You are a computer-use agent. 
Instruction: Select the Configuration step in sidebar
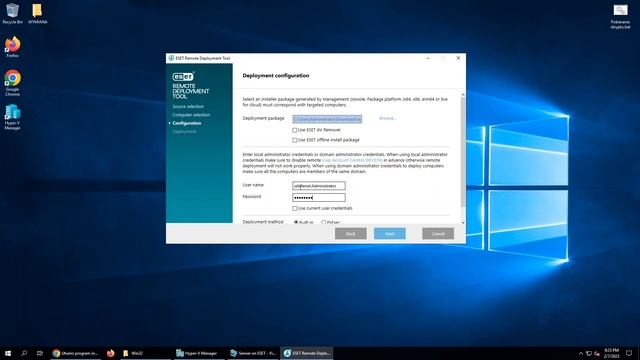(187, 123)
